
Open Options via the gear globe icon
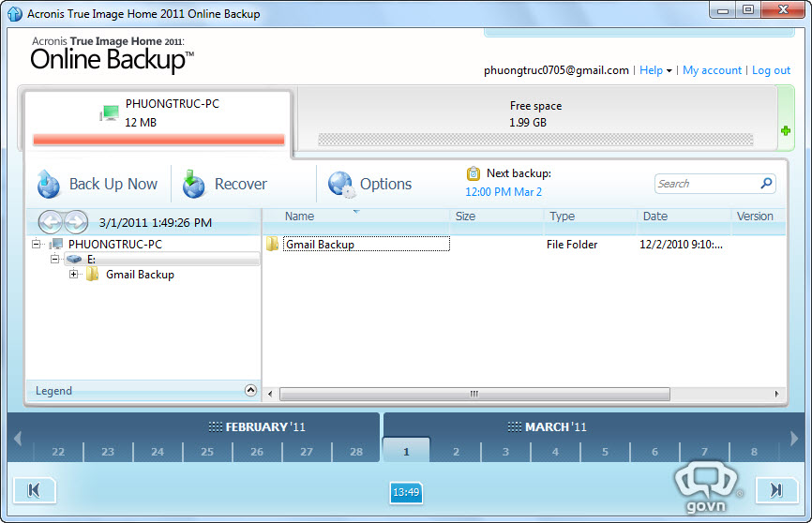pos(340,185)
